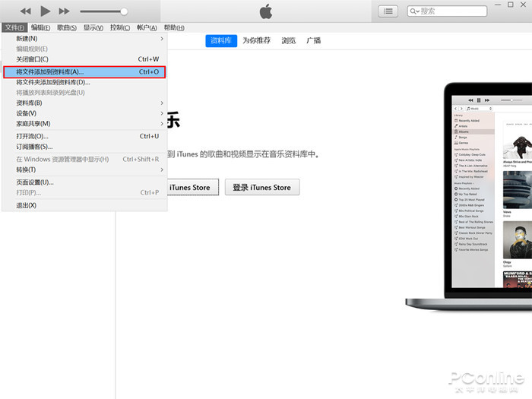This screenshot has height=399, width=532.
Task: Open the 文件(F) menu
Action: [14, 27]
